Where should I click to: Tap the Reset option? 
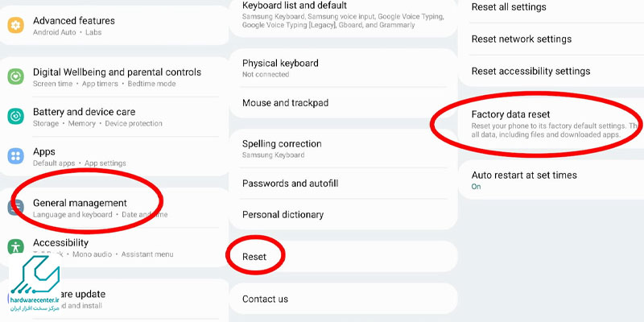(x=254, y=257)
